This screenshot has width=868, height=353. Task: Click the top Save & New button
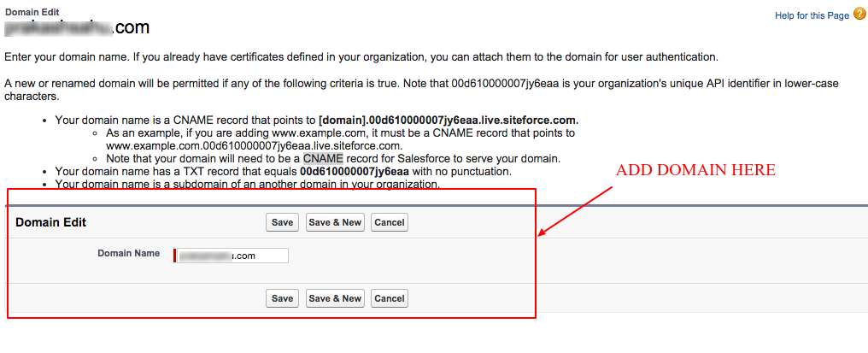[x=334, y=222]
